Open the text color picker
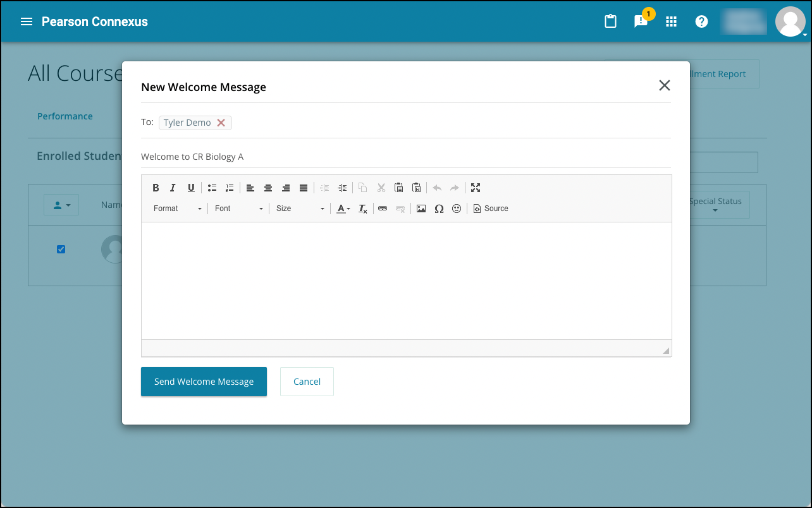812x508 pixels. [343, 209]
